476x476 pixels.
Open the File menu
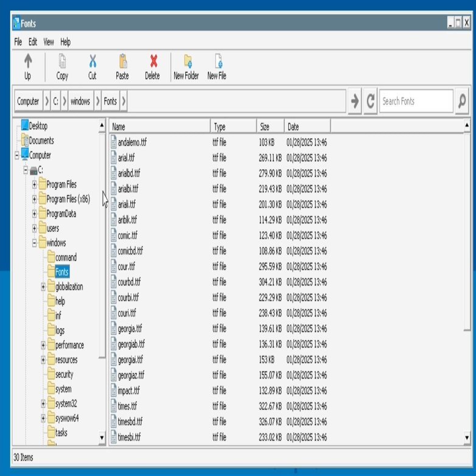pos(18,41)
